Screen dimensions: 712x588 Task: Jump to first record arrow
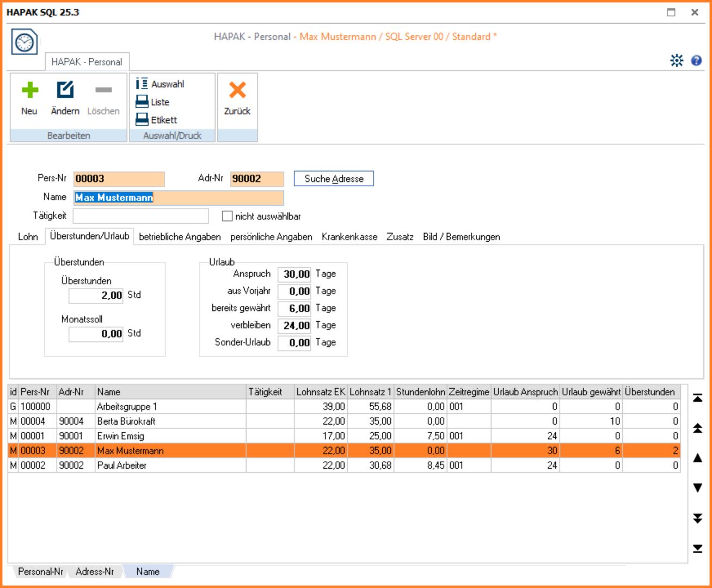pyautogui.click(x=697, y=398)
